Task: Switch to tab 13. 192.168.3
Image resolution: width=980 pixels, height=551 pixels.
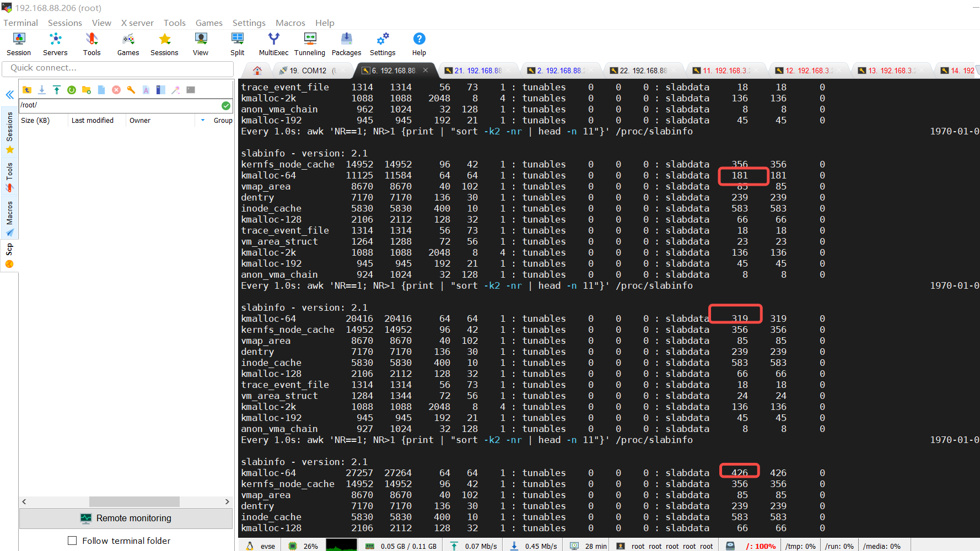Action: [x=891, y=71]
